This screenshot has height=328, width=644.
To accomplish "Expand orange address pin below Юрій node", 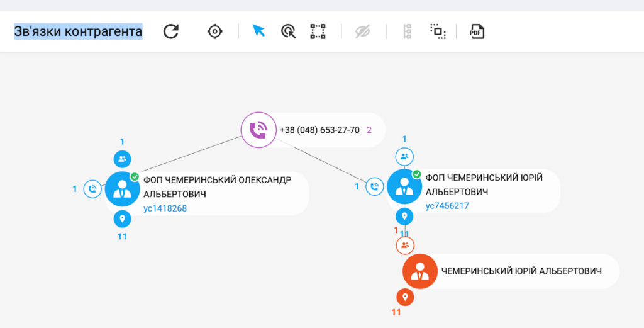I will pos(405,297).
